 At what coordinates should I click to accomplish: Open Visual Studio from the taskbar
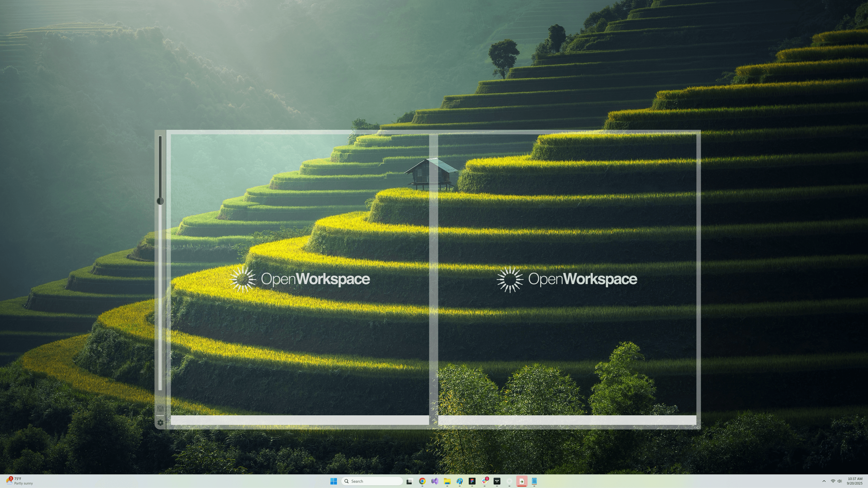(x=435, y=481)
